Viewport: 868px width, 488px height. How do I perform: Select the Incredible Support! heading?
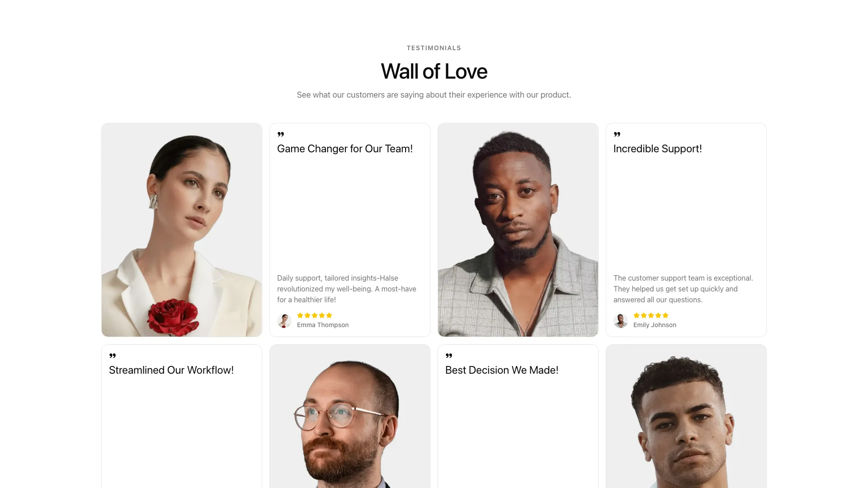point(658,149)
